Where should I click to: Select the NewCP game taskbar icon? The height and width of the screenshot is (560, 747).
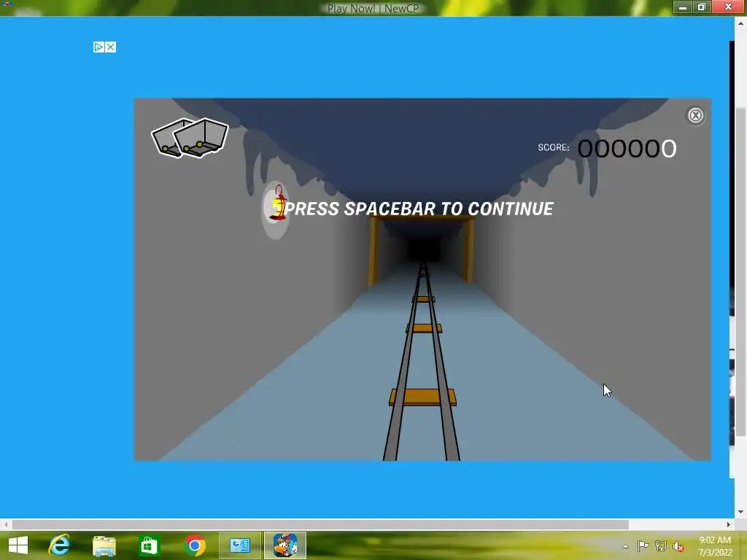(285, 545)
